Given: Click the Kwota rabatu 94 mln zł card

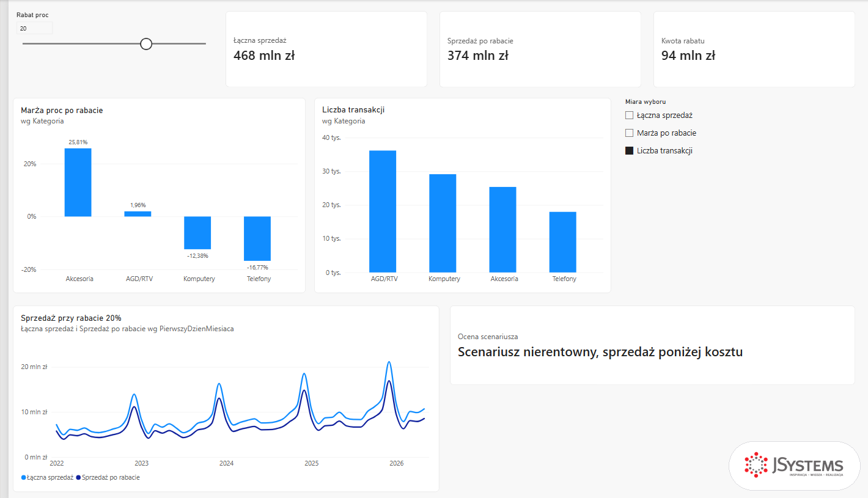Looking at the screenshot, I should (754, 49).
